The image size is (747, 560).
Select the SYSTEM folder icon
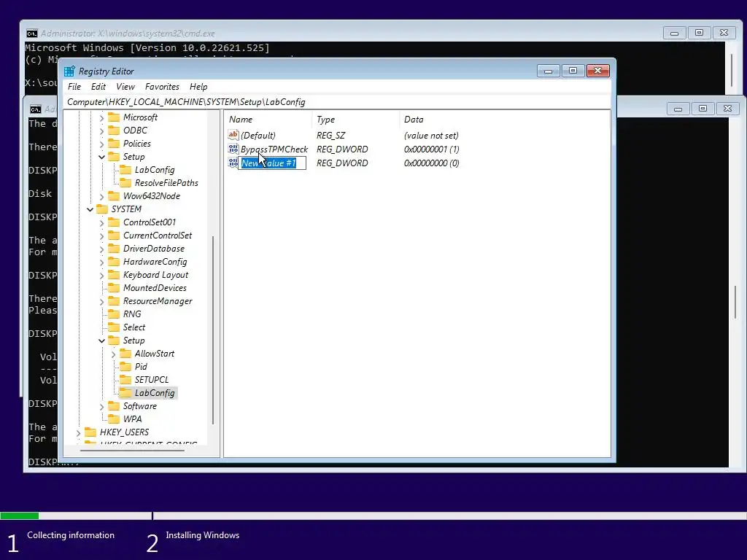[102, 209]
